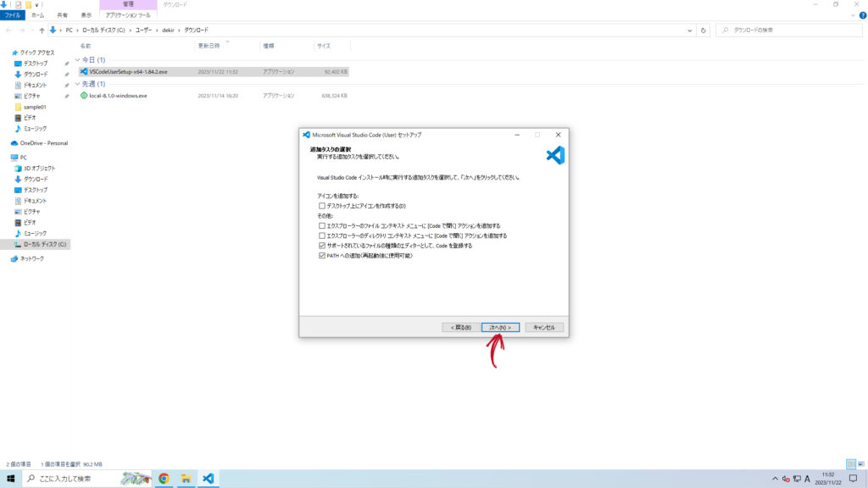Select VSCodeUserSetup-x64-1.84.2.exe file icon
The width and height of the screenshot is (868, 488).
[84, 72]
